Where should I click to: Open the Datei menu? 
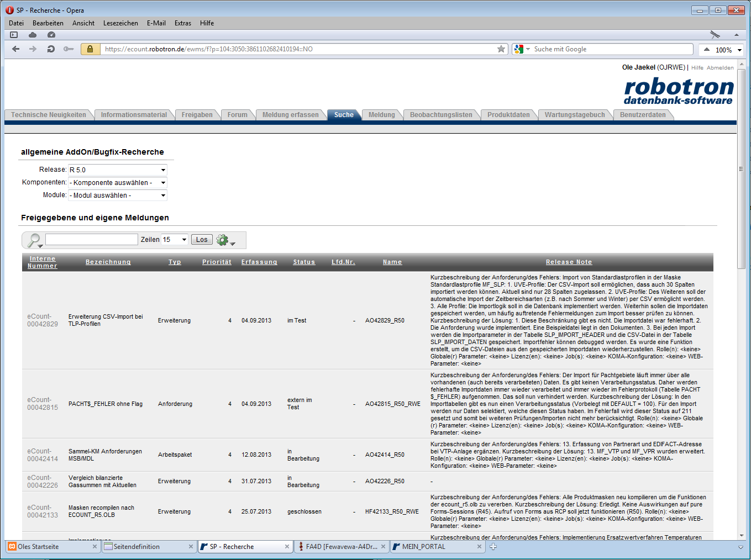click(16, 23)
